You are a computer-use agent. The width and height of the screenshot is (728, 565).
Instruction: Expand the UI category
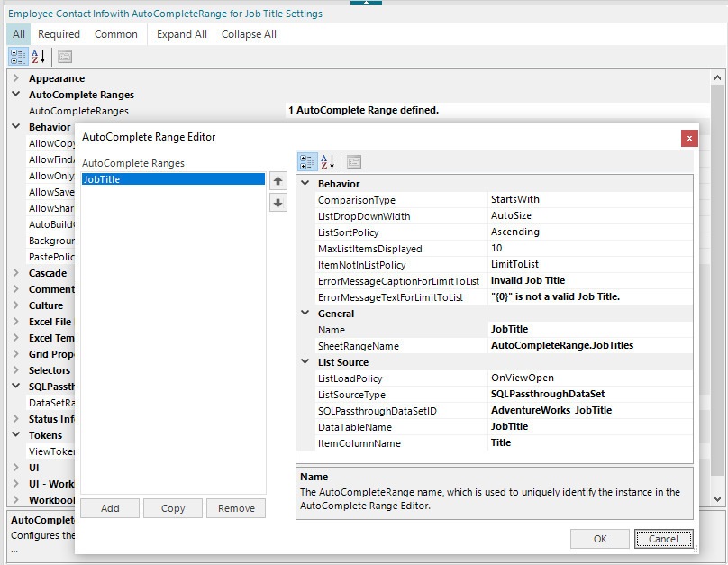point(16,468)
